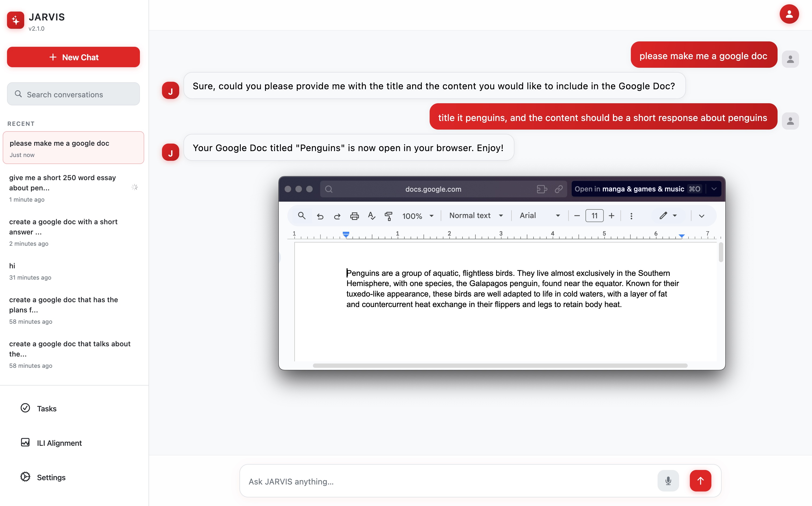Click the copy link icon in address bar

pyautogui.click(x=559, y=189)
